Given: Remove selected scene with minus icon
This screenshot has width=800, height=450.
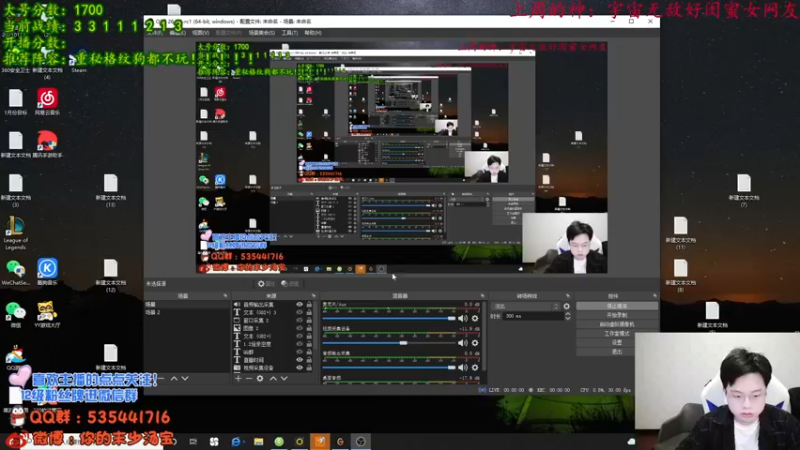Looking at the screenshot, I should tap(161, 379).
